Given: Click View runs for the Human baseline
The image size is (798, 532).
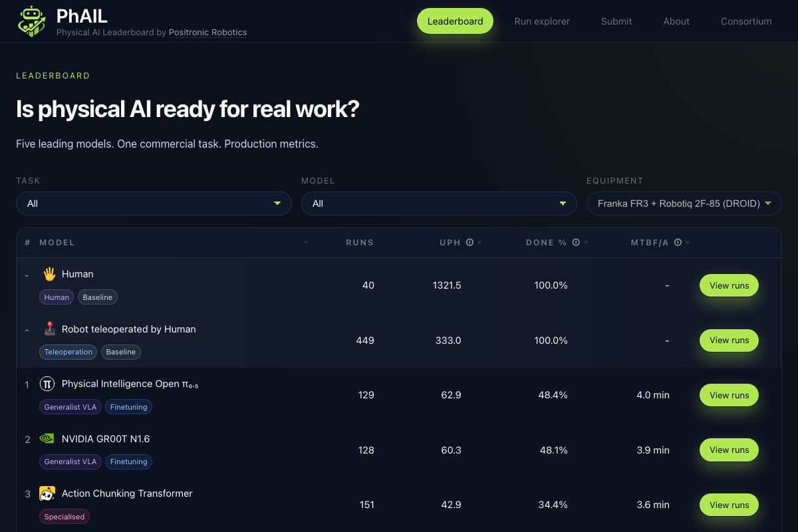Looking at the screenshot, I should (x=729, y=285).
